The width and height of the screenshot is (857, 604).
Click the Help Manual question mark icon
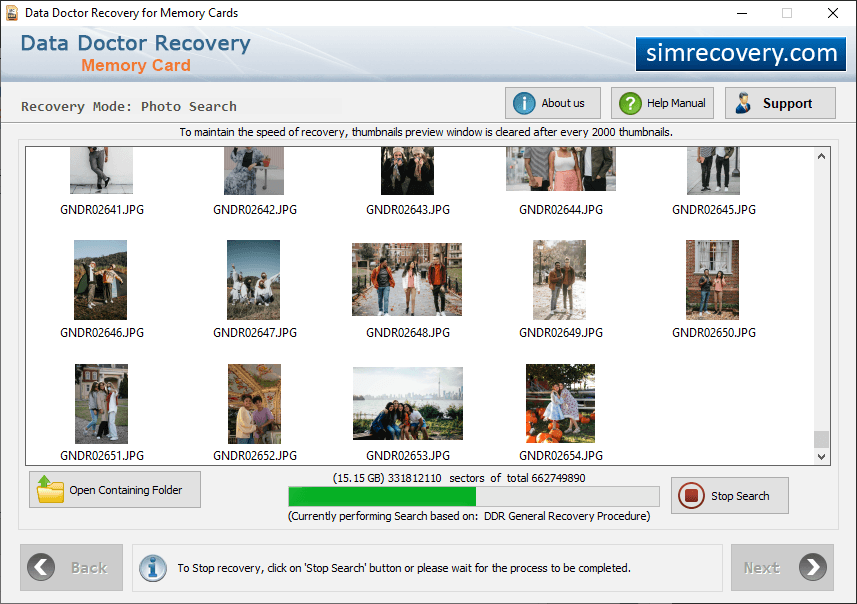(x=630, y=103)
